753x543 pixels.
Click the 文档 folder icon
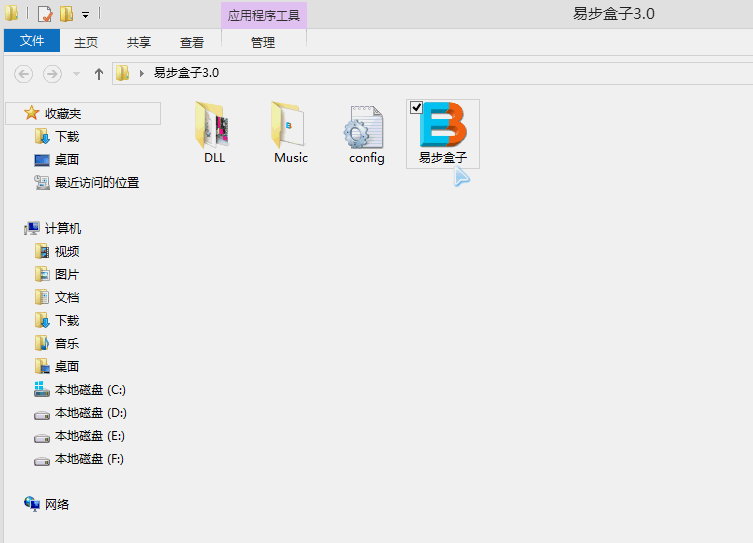(x=42, y=297)
